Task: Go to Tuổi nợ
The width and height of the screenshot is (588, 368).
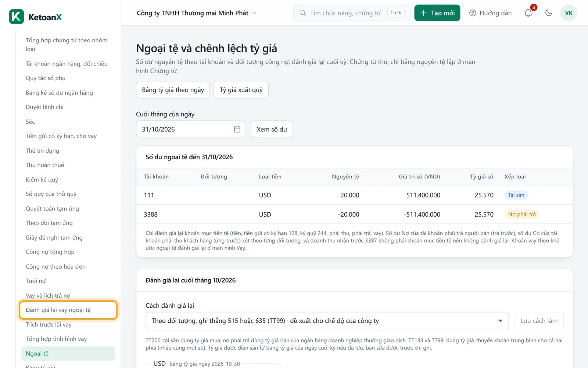Action: [x=68, y=281]
